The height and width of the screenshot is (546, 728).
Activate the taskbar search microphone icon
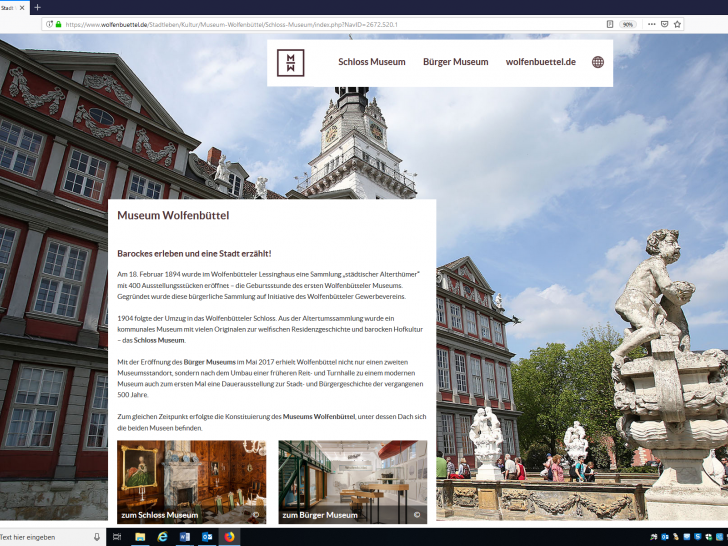click(x=97, y=537)
